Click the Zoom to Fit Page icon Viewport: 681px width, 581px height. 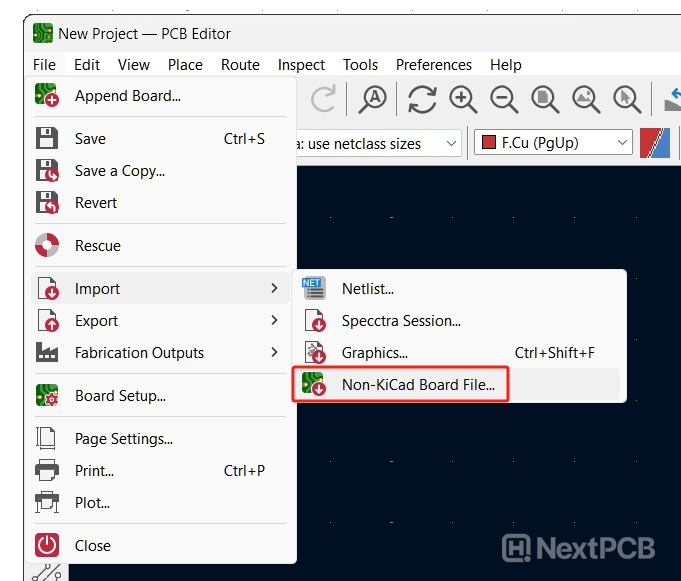(545, 98)
